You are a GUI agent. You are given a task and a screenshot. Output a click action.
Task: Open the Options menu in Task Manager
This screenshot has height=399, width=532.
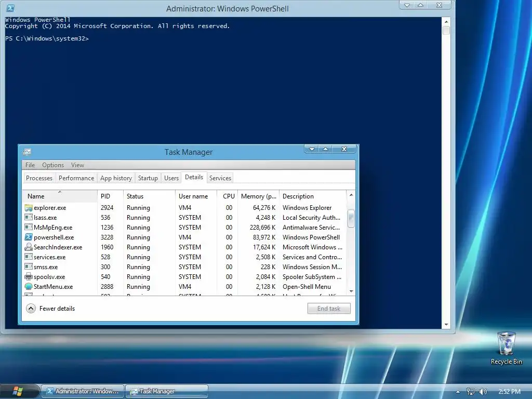(x=53, y=165)
